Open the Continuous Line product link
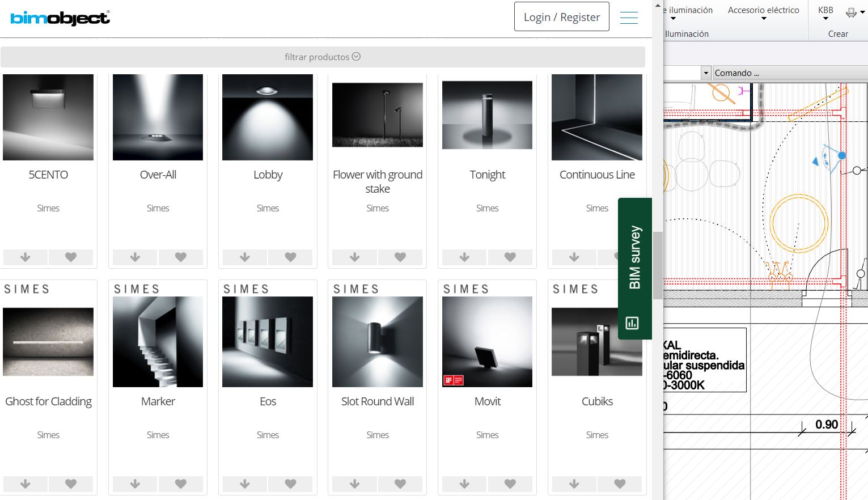Viewport: 868px width, 500px height. click(x=597, y=175)
